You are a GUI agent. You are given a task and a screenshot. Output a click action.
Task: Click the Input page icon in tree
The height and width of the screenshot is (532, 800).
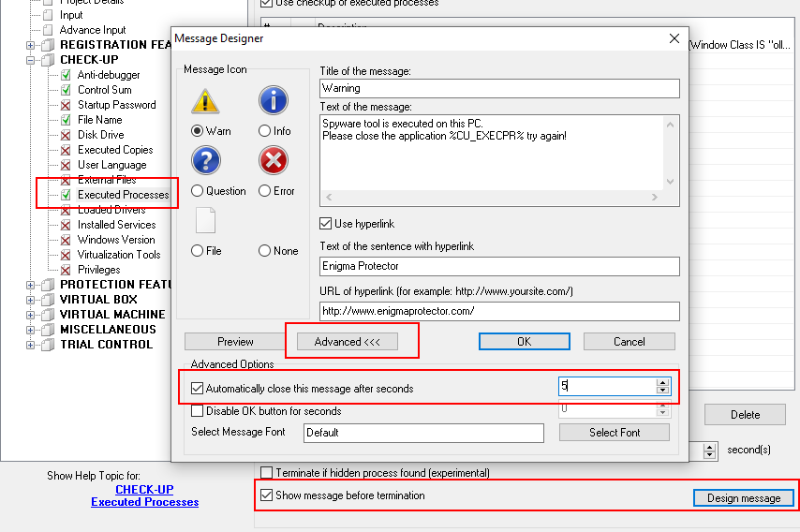coord(48,15)
